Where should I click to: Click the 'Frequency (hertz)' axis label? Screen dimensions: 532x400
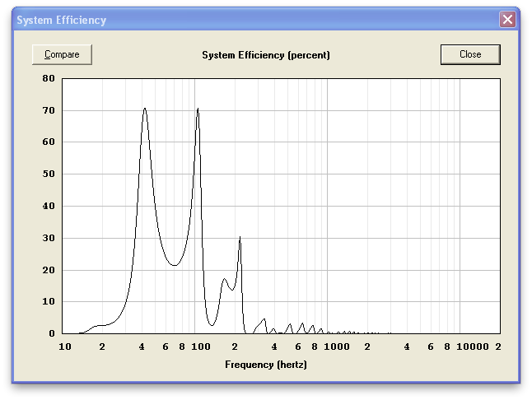click(266, 365)
